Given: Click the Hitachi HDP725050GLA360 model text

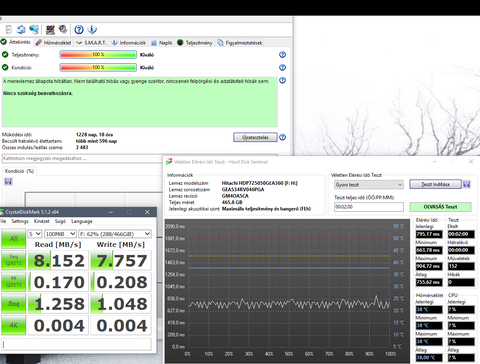Looking at the screenshot, I should (259, 183).
